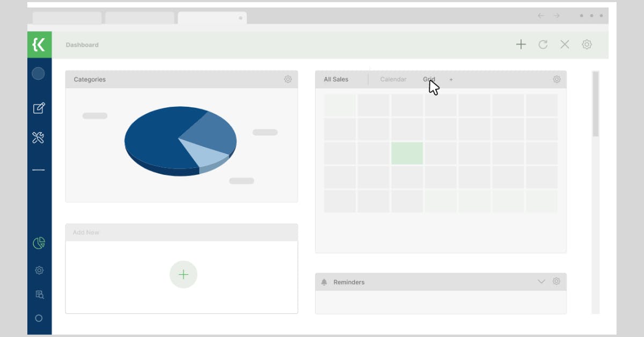
Task: Select the highlighted green calendar cell
Action: point(407,153)
